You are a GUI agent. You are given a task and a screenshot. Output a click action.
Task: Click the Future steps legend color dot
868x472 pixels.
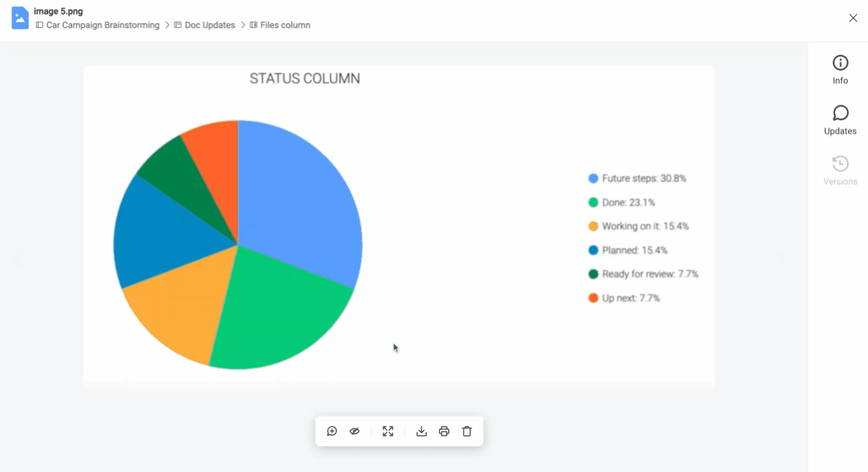[x=593, y=179]
